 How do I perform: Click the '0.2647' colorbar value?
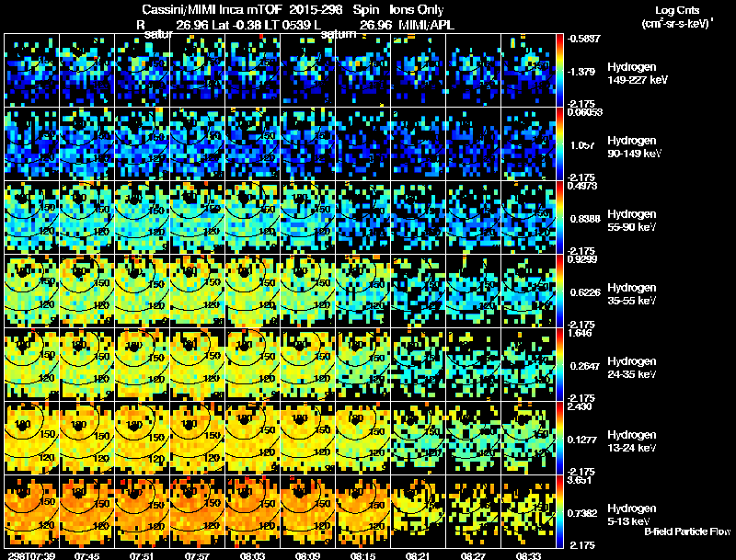coord(585,366)
